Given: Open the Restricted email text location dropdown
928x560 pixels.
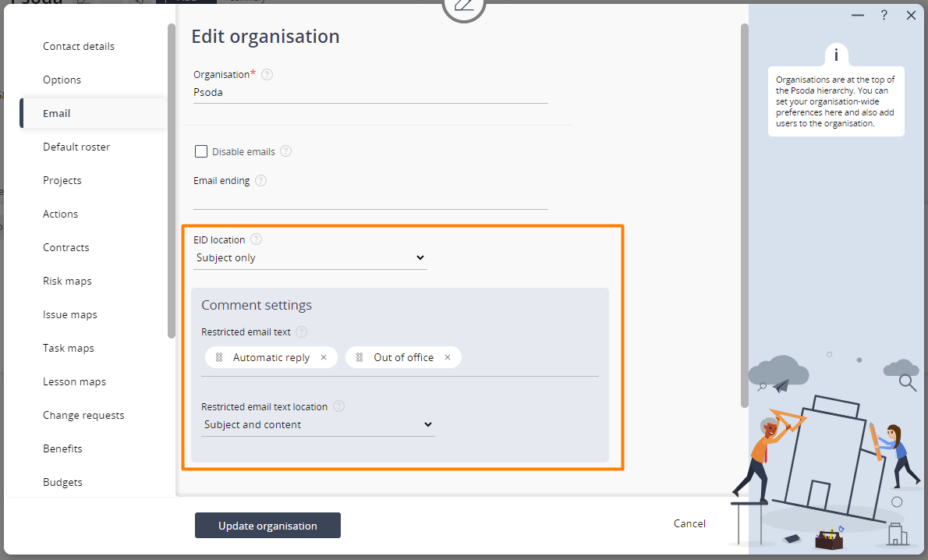Looking at the screenshot, I should click(318, 425).
